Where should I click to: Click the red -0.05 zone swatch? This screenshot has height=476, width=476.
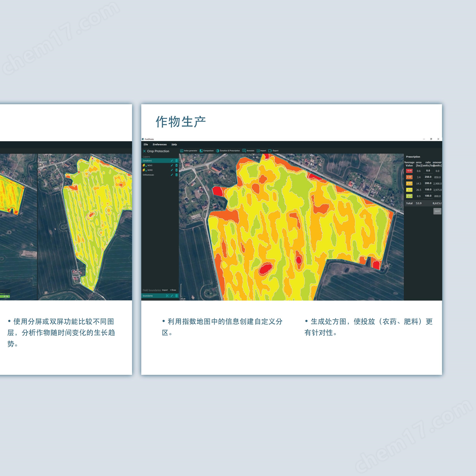pyautogui.click(x=409, y=171)
